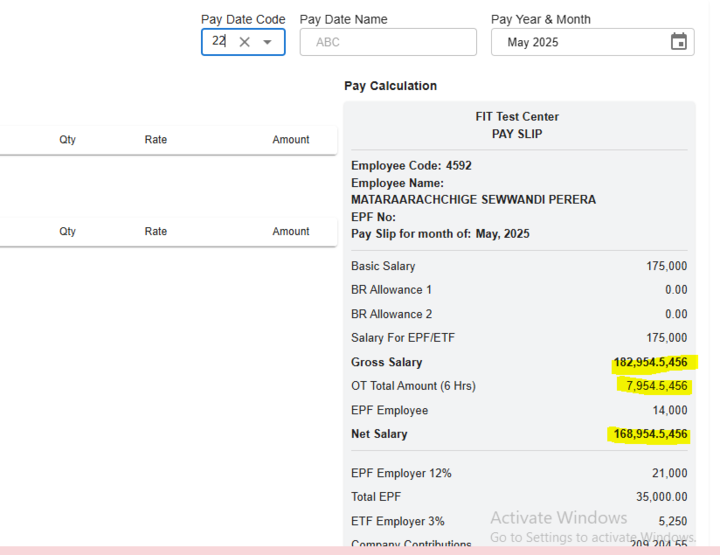720x555 pixels.
Task: Select the EPF Employee value 14,000
Action: point(670,410)
